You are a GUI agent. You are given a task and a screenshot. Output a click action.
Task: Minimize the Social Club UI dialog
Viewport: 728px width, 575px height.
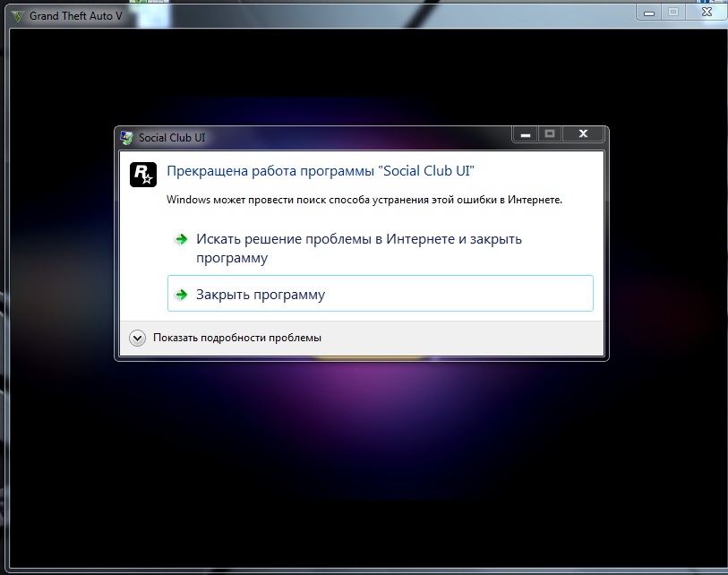[524, 134]
